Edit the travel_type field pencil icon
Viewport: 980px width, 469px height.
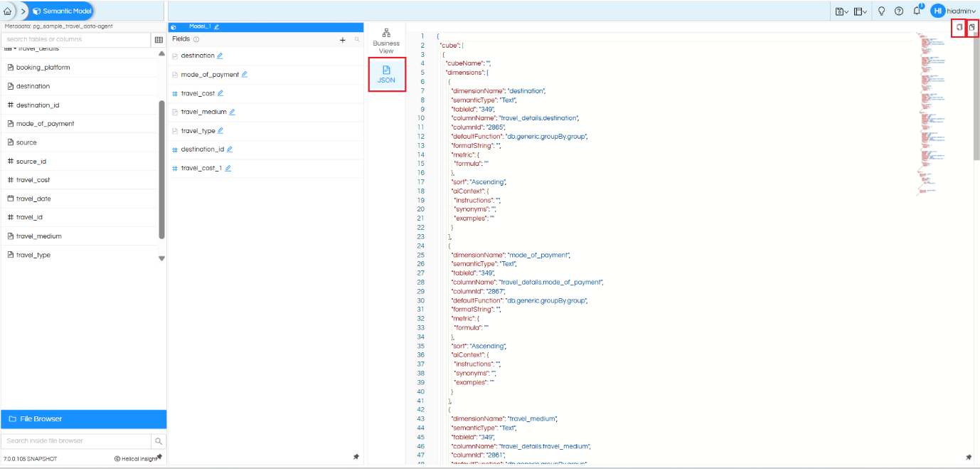click(220, 131)
